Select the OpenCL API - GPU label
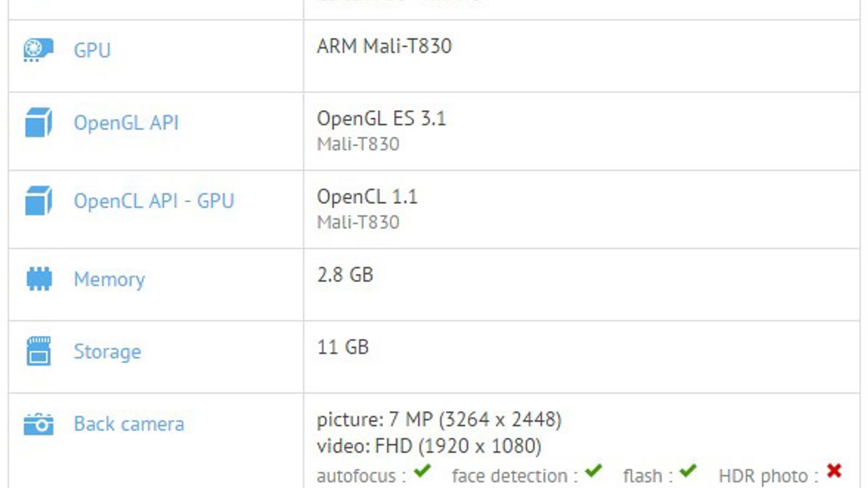Screen dimensions: 868x488 click(x=154, y=201)
